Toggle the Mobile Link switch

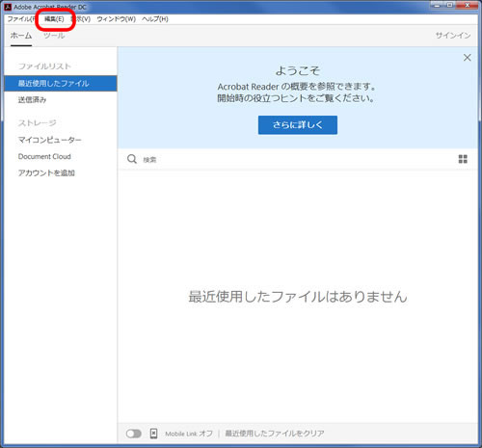point(134,434)
